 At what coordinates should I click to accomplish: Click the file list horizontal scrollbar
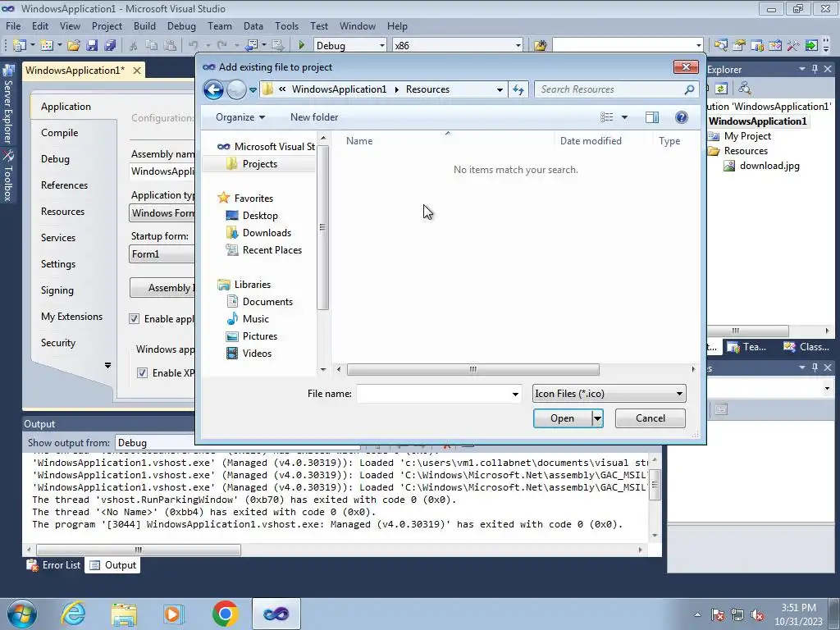473,369
